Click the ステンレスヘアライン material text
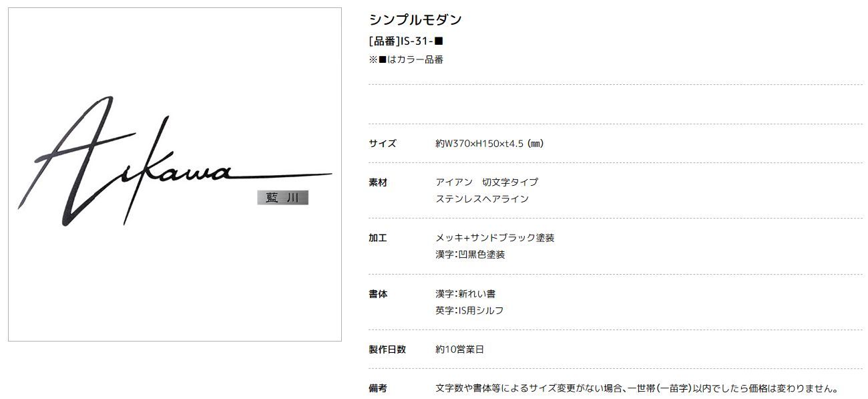The image size is (868, 399). 482,198
